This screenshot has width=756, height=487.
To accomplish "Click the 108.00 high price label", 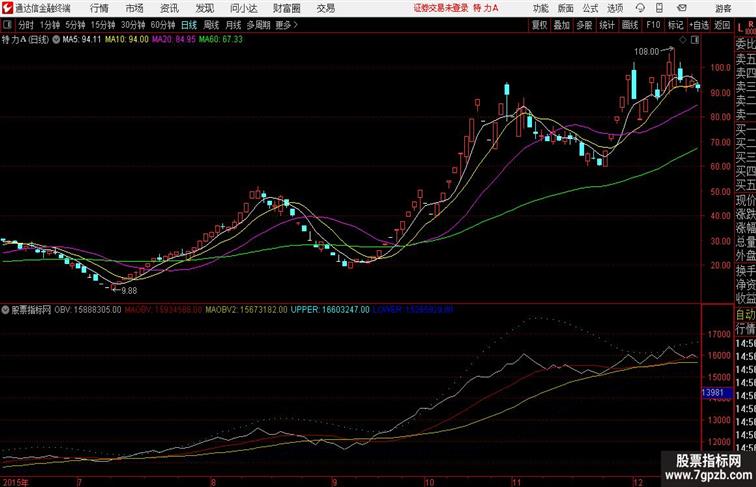I will click(646, 51).
